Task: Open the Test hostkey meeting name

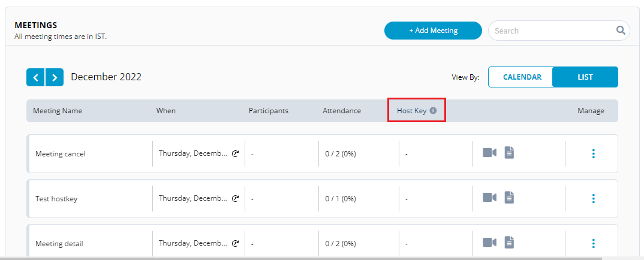Action: (56, 199)
